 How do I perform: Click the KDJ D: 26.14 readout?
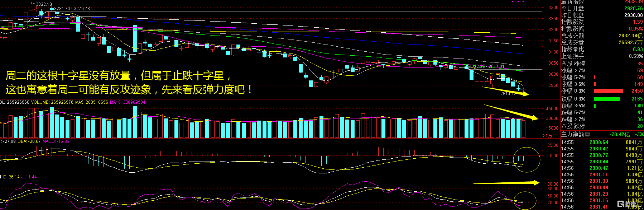[11, 177]
